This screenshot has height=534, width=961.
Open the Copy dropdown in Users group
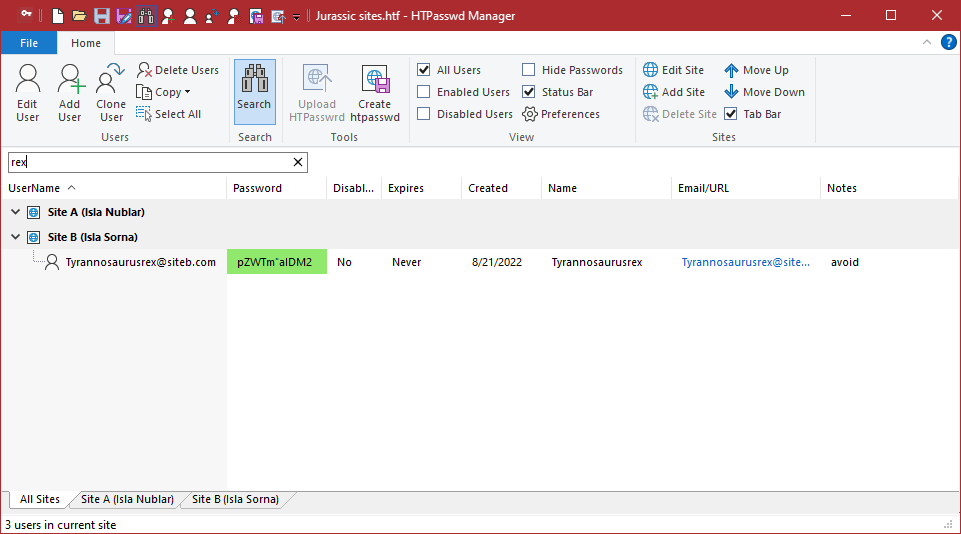coord(164,92)
